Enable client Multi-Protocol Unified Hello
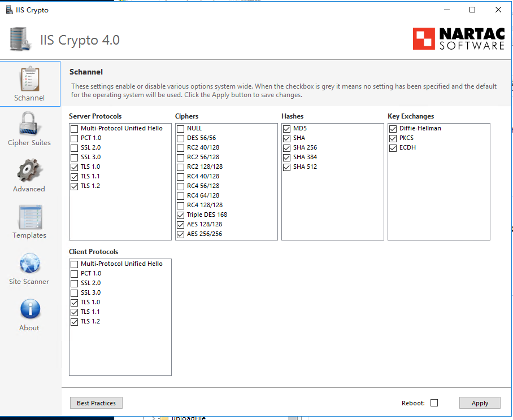This screenshot has width=513, height=420. point(74,264)
